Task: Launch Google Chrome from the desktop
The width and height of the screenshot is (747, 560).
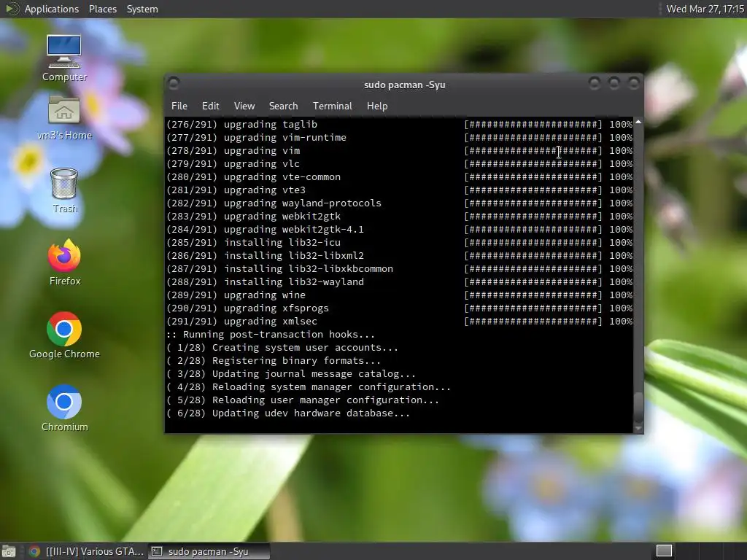Action: click(x=64, y=335)
